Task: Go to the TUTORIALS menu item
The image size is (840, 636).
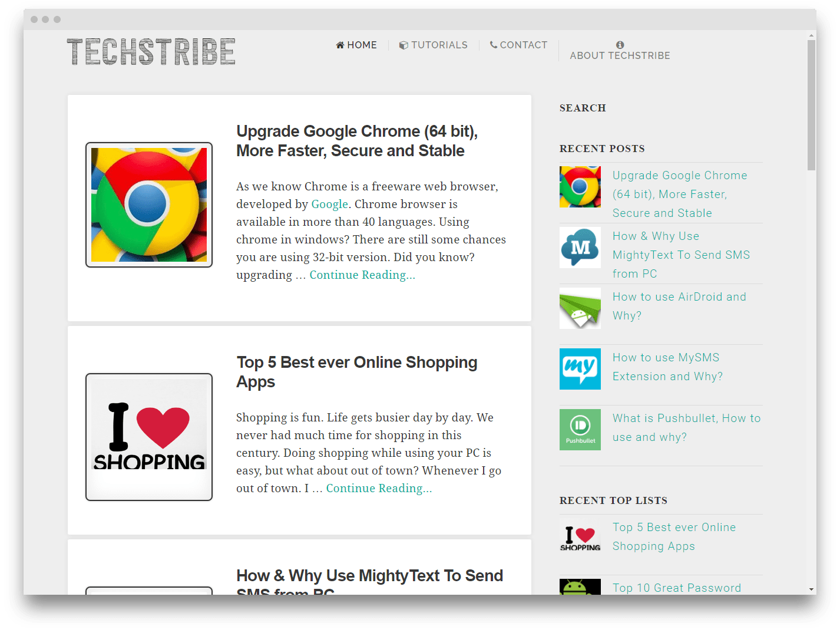Action: click(x=434, y=45)
